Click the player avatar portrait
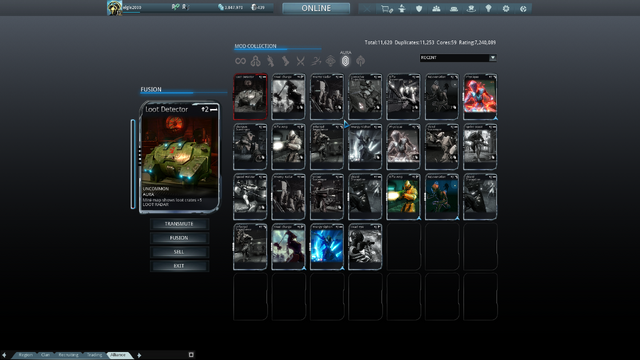This screenshot has width=640, height=360. pos(114,8)
